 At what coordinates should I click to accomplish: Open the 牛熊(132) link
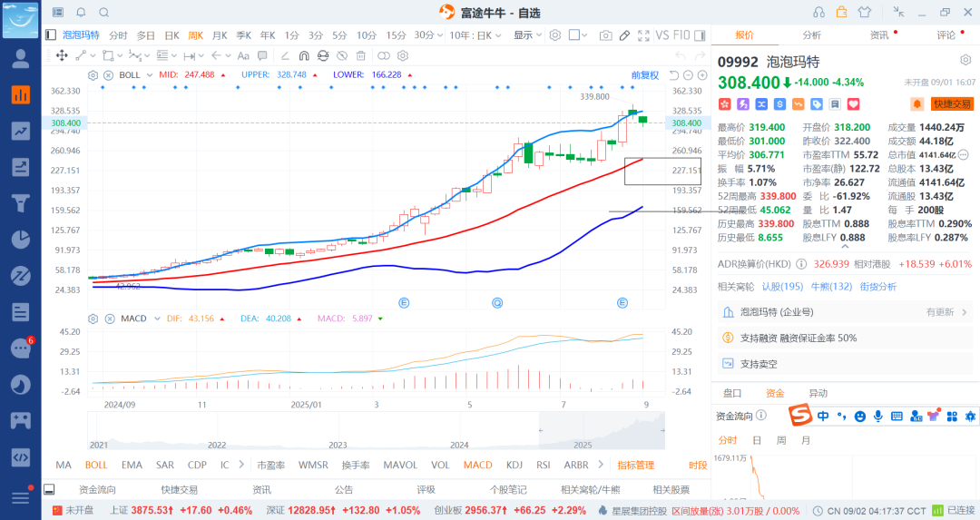[x=831, y=286]
